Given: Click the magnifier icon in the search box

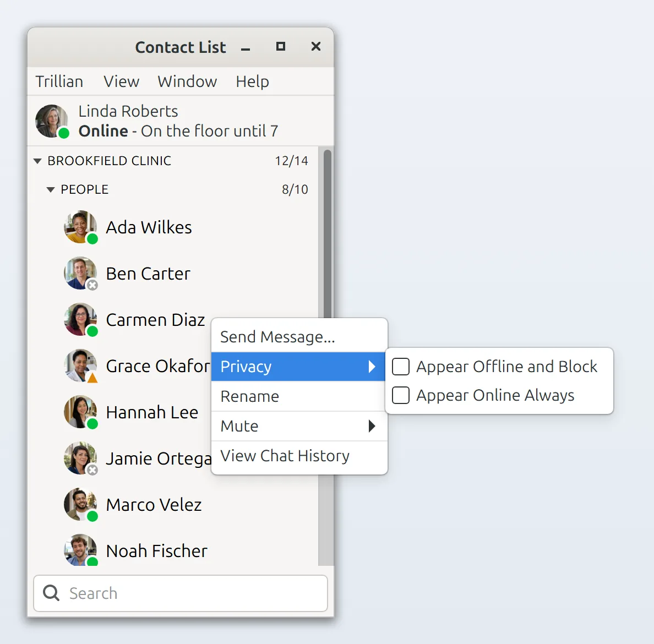Looking at the screenshot, I should point(51,593).
